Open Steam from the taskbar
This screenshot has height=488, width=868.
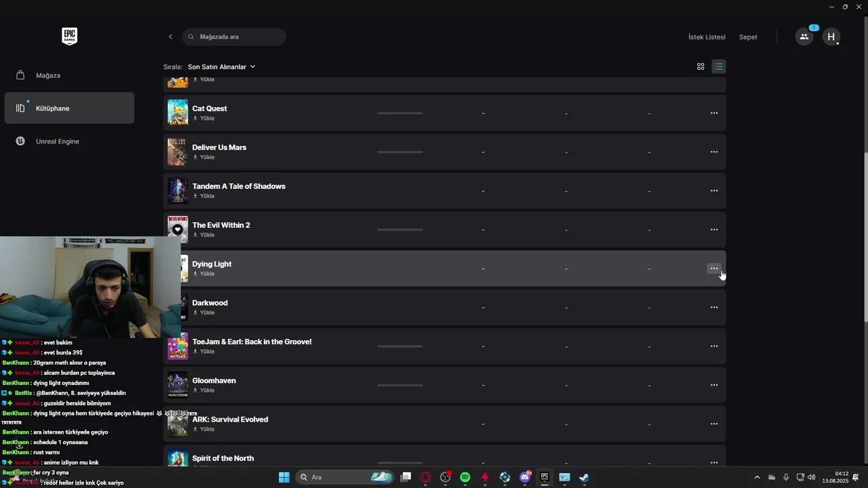(584, 477)
